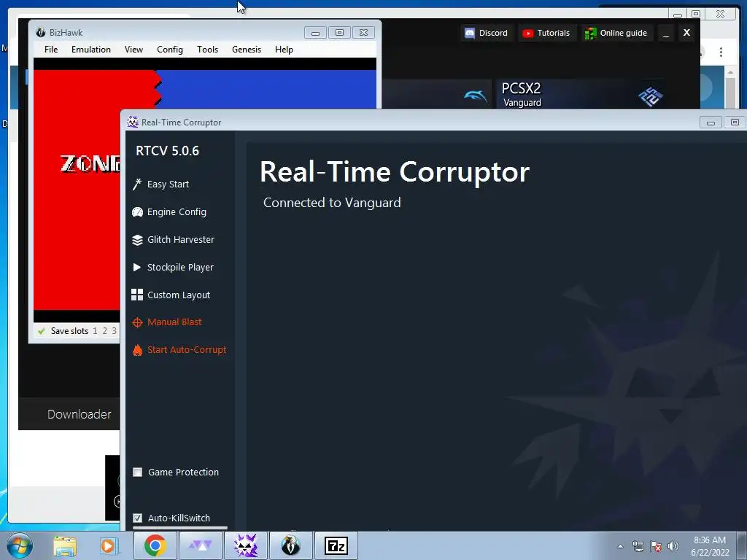Open BizHawk Tools menu
The width and height of the screenshot is (747, 560).
208,50
